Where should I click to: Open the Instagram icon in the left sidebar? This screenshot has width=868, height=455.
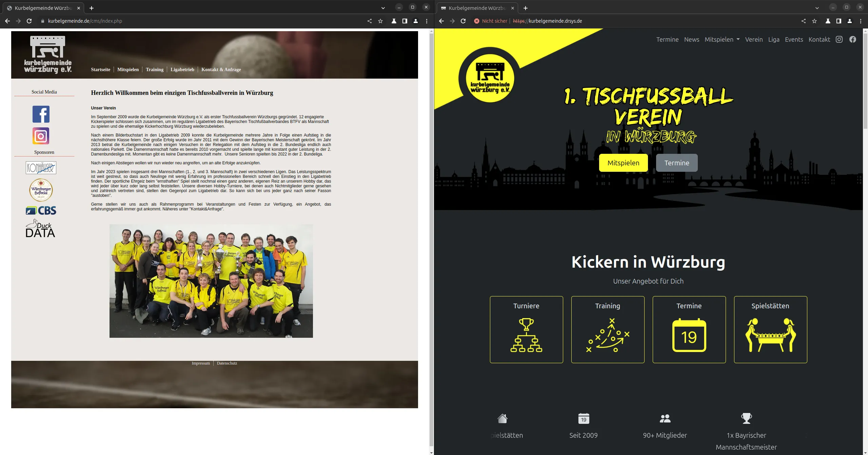(x=41, y=136)
